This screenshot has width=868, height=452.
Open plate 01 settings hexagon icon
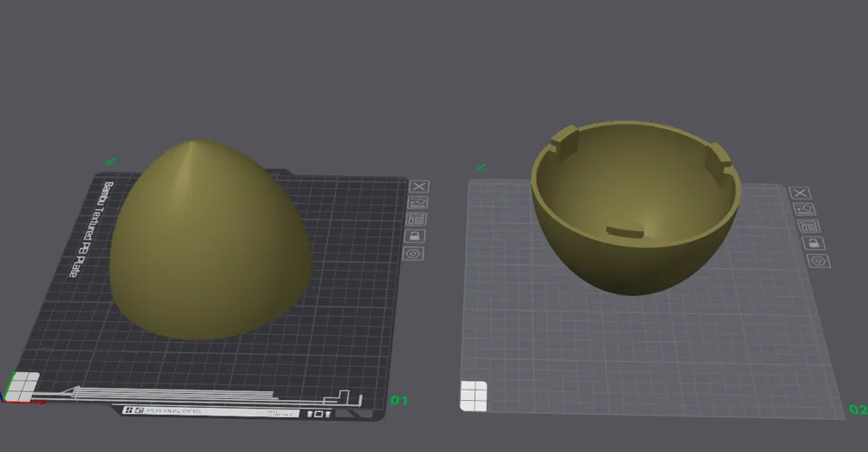coord(413,254)
